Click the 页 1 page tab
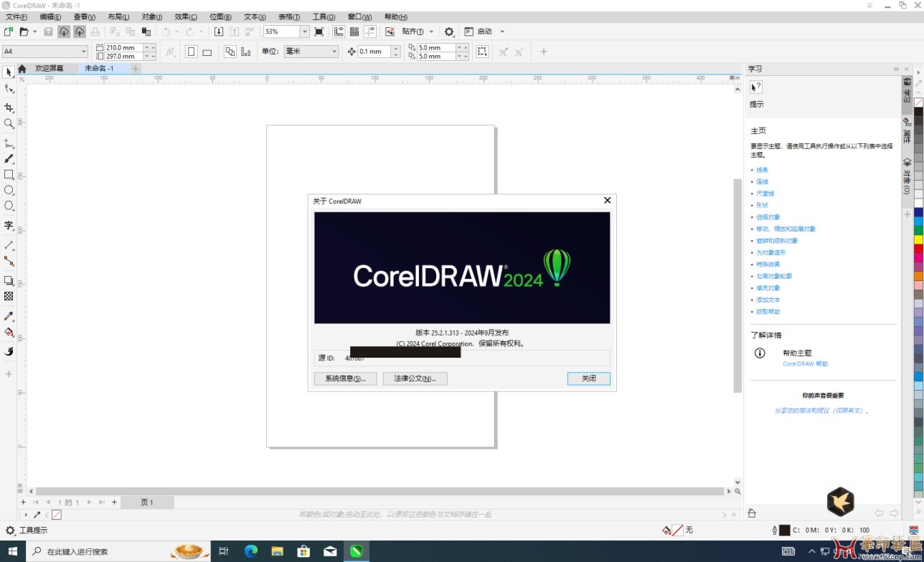 pyautogui.click(x=147, y=503)
